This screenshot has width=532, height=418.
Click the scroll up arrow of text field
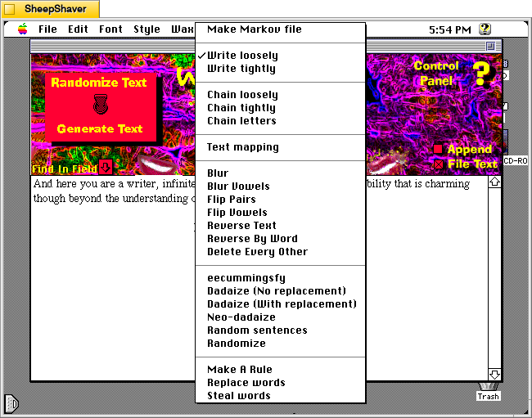click(494, 182)
